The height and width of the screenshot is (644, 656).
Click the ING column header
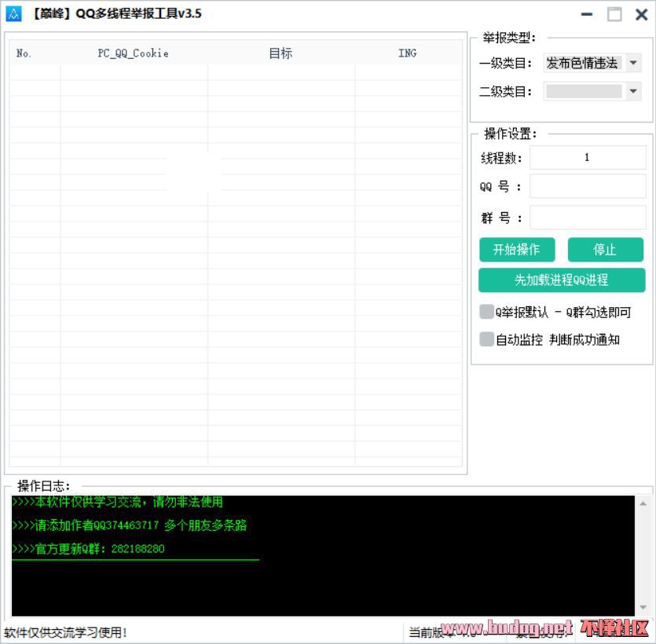tap(408, 53)
